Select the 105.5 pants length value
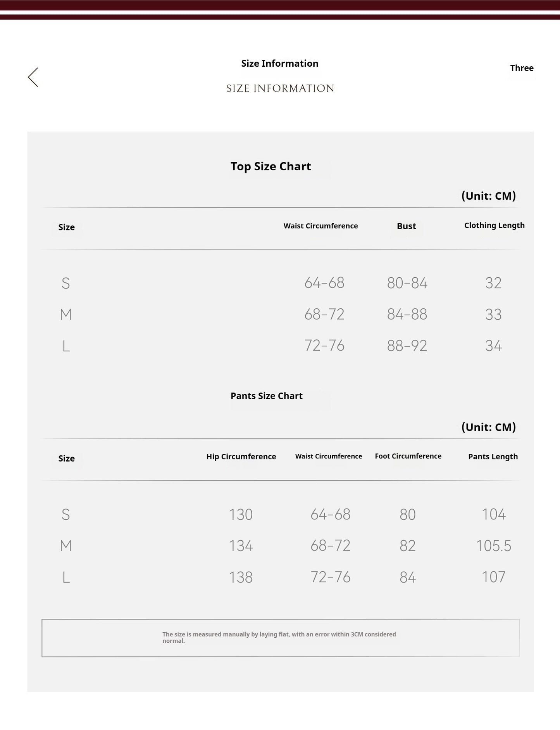The width and height of the screenshot is (560, 730). click(x=493, y=546)
